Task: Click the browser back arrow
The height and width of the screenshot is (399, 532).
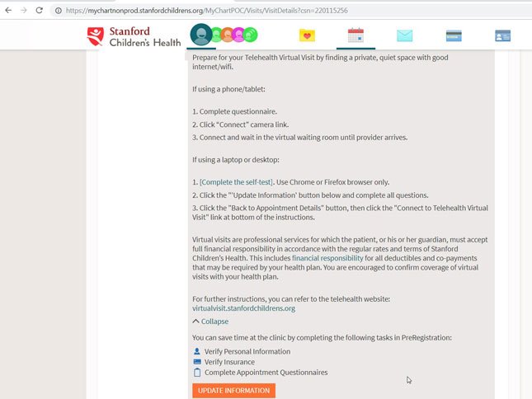Action: point(8,11)
